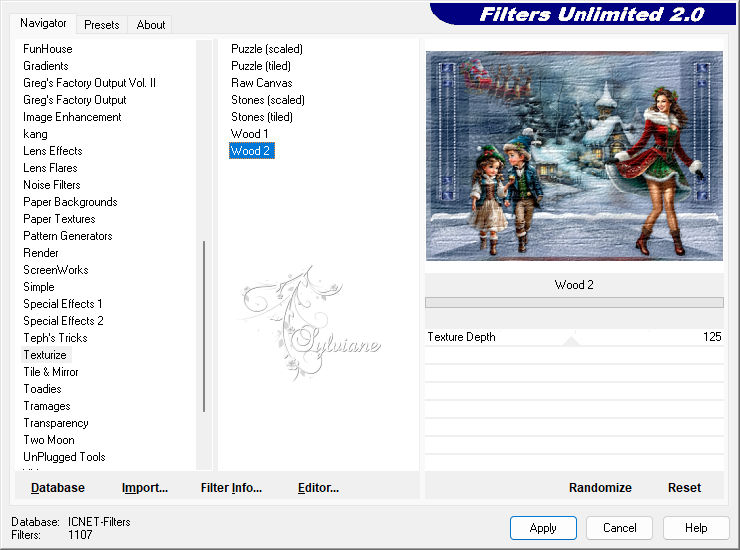
Task: Choose the Stones (scaled) filter
Action: coord(268,100)
